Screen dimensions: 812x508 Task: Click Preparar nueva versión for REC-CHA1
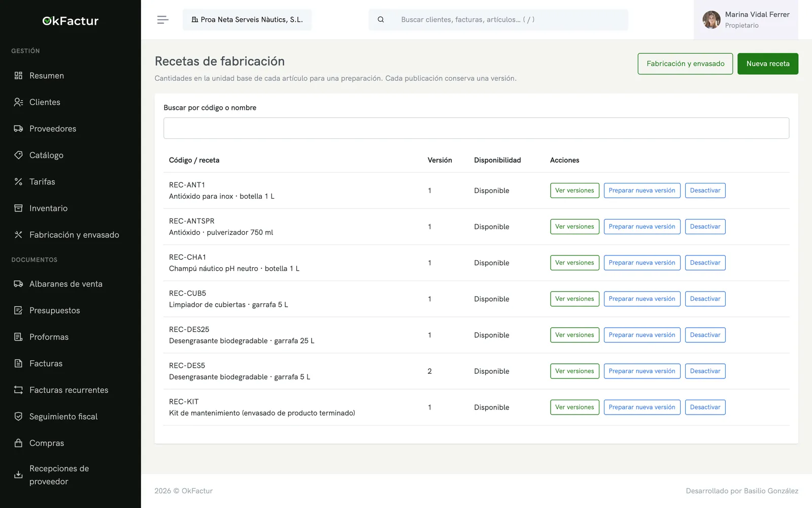642,263
